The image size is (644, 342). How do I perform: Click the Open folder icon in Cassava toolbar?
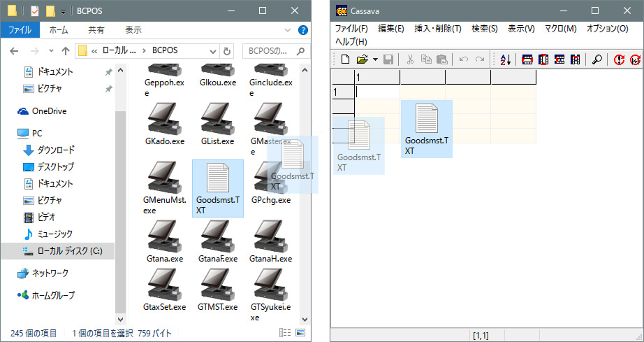(x=362, y=59)
